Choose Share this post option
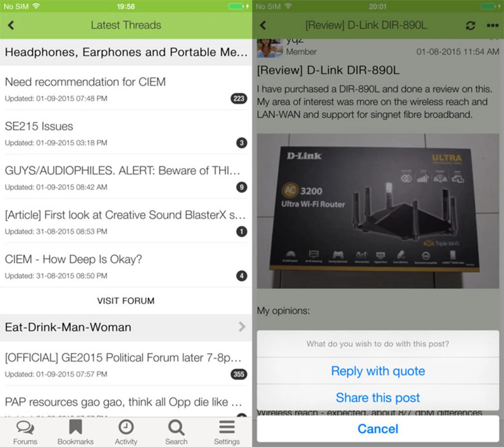Viewport: 504px width, 447px height. pyautogui.click(x=378, y=397)
